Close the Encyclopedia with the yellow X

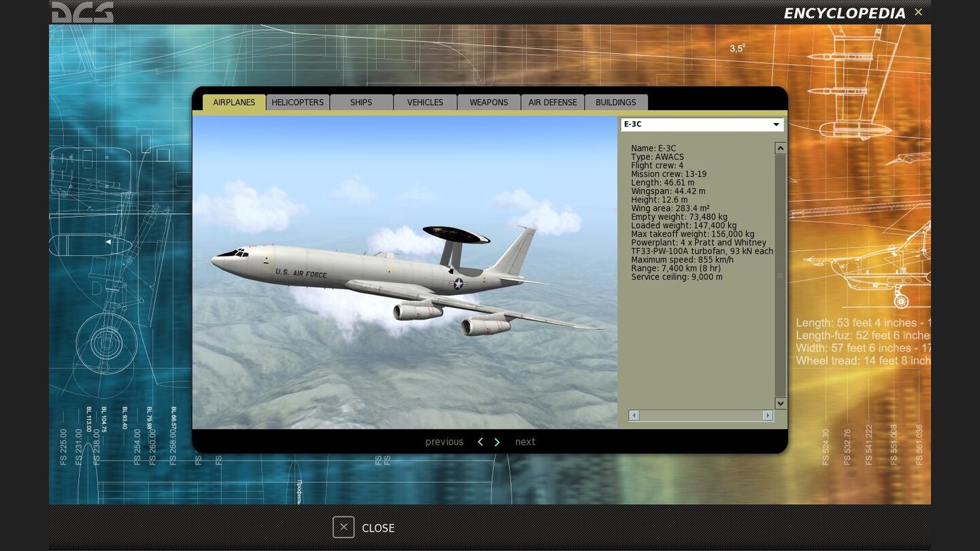coord(918,12)
